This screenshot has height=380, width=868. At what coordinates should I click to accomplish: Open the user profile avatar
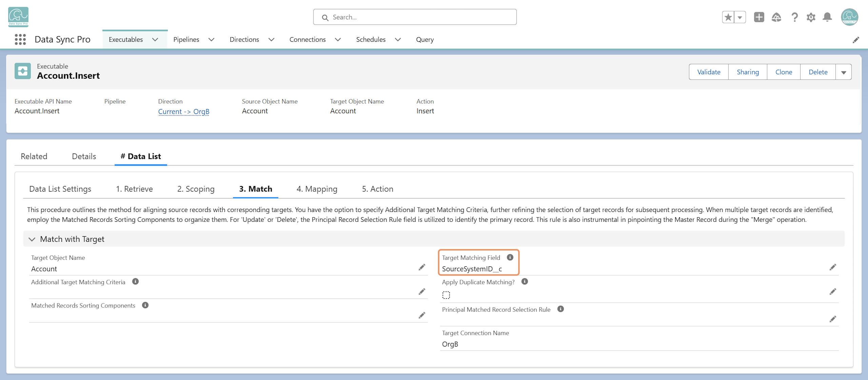click(x=849, y=17)
